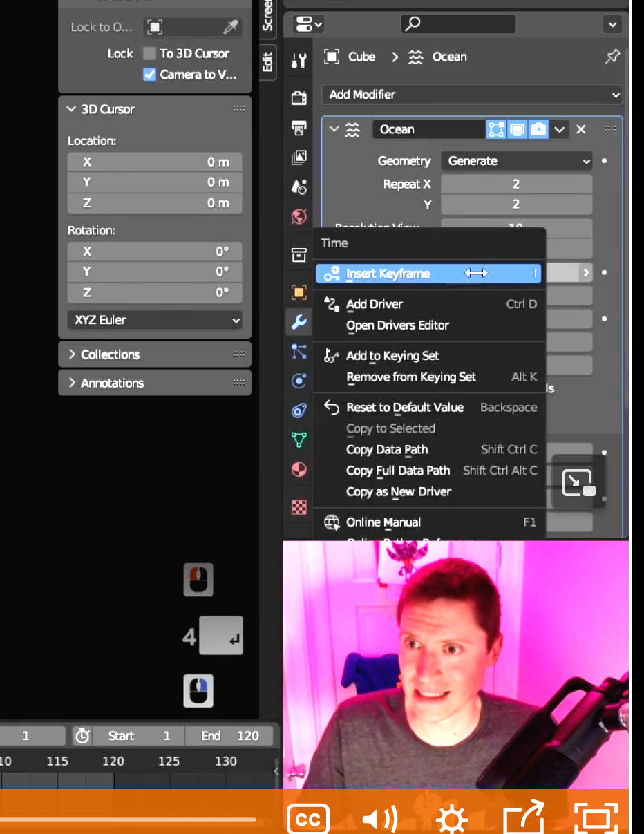Uncheck Camera to View checkbox
Viewport: 644px width, 834px height.
(x=149, y=74)
